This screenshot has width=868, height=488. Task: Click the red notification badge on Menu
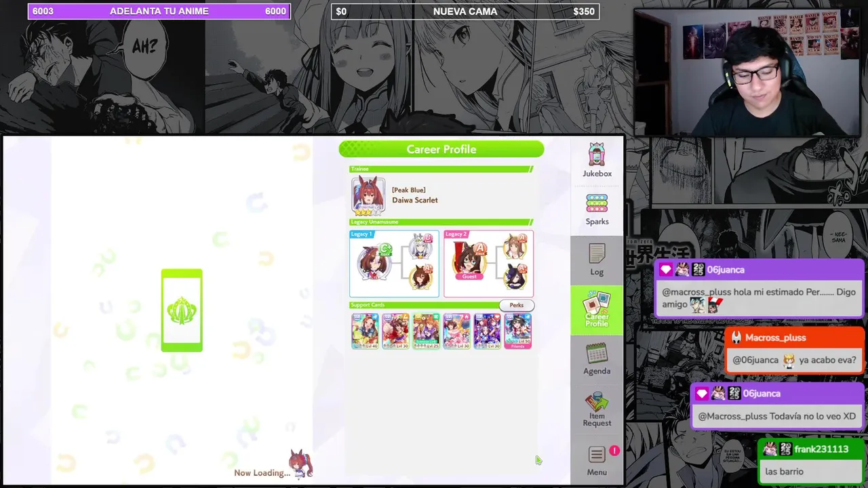click(614, 451)
